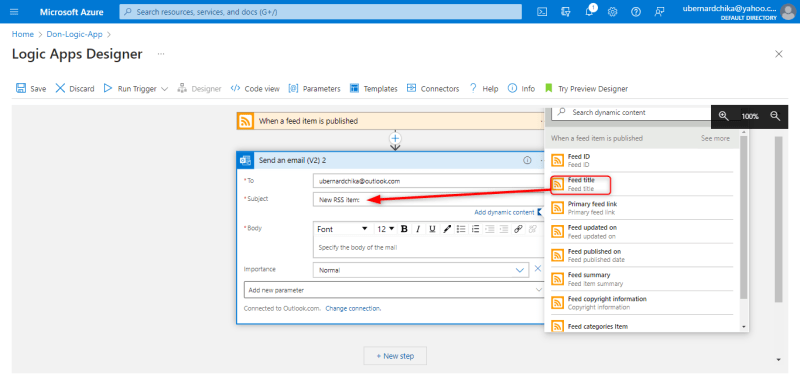Toggle italic formatting
Viewport: 800px width, 385px height.
418,229
